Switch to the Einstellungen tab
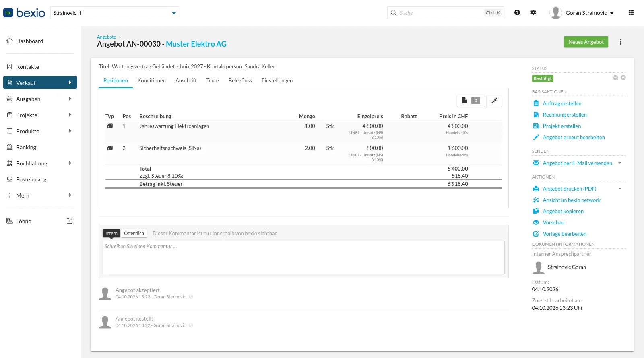The width and height of the screenshot is (644, 358). (277, 80)
